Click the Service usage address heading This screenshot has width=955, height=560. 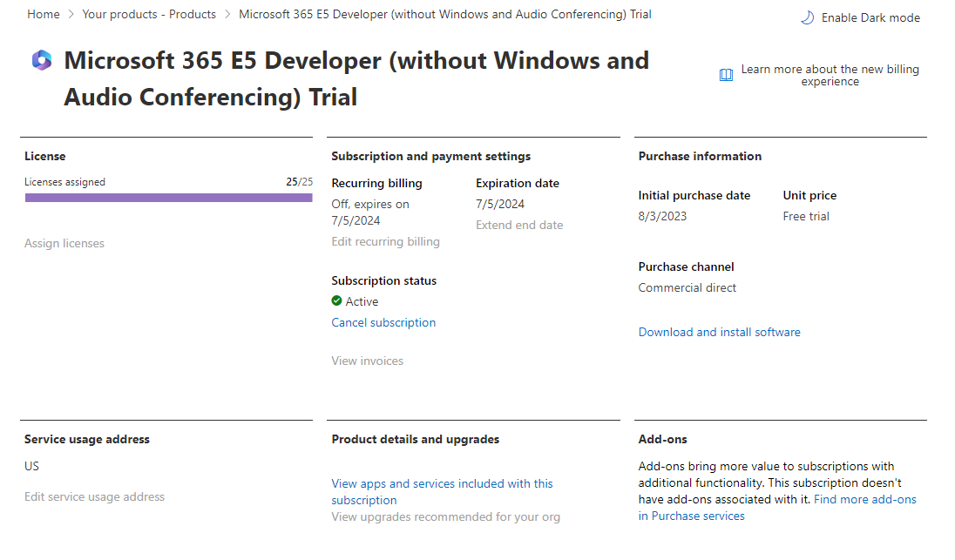pos(87,440)
